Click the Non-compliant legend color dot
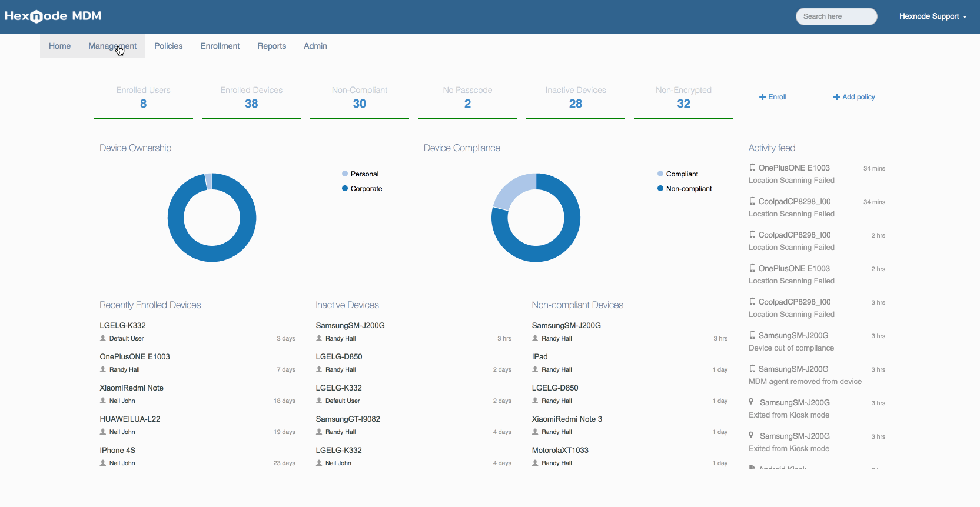The width and height of the screenshot is (980, 507). click(660, 188)
